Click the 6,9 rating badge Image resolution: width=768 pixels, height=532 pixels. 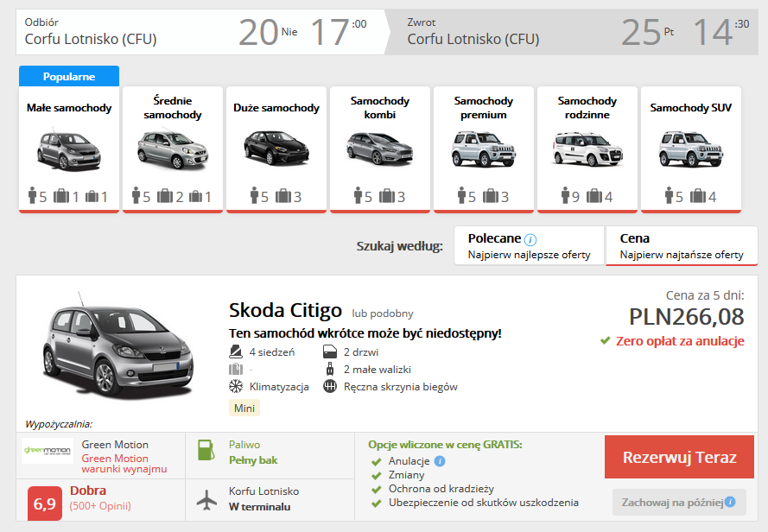click(x=45, y=503)
